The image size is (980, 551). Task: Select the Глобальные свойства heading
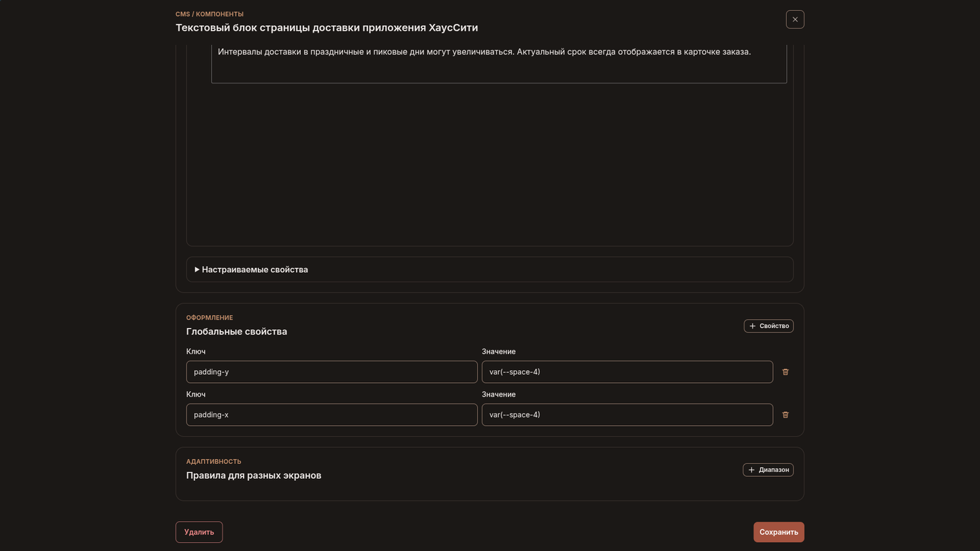click(x=237, y=331)
